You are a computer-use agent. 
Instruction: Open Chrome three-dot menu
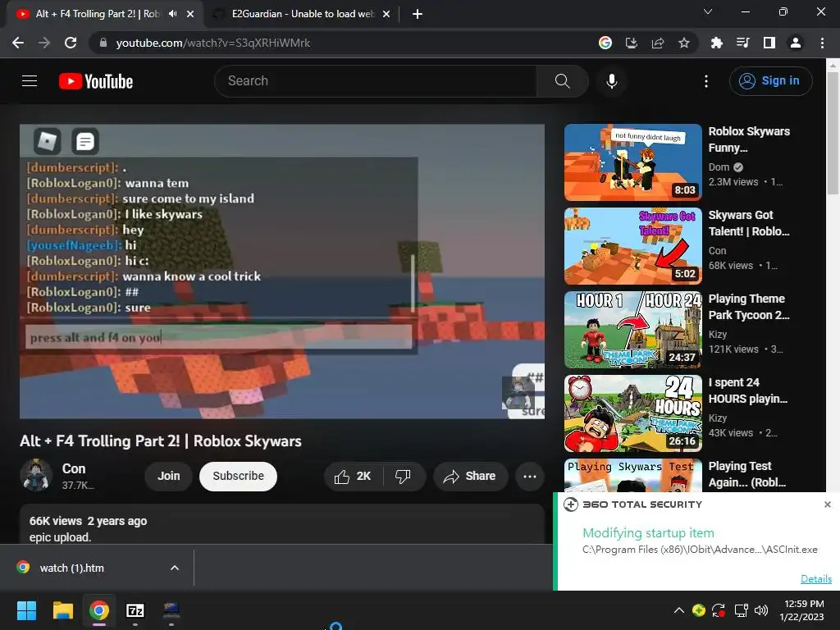click(822, 43)
